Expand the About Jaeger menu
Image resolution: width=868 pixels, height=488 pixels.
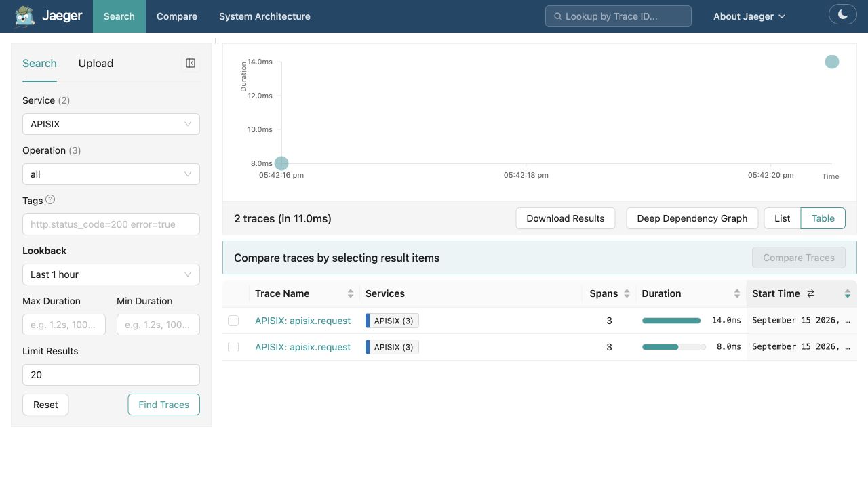pos(749,16)
